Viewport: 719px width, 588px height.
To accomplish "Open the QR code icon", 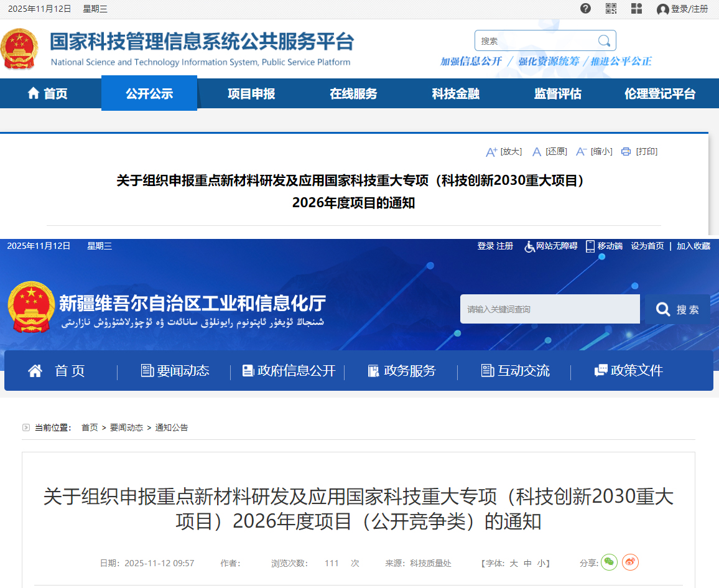I will (611, 9).
